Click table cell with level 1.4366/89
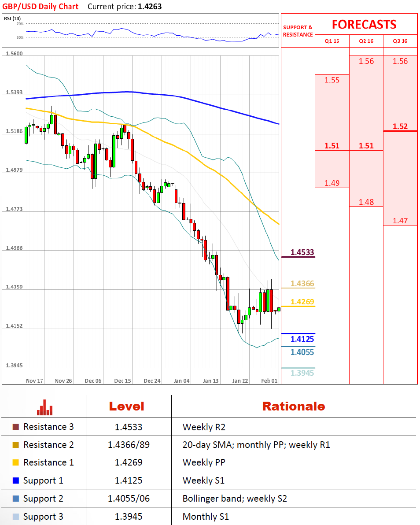The image size is (420, 525). coord(129,445)
